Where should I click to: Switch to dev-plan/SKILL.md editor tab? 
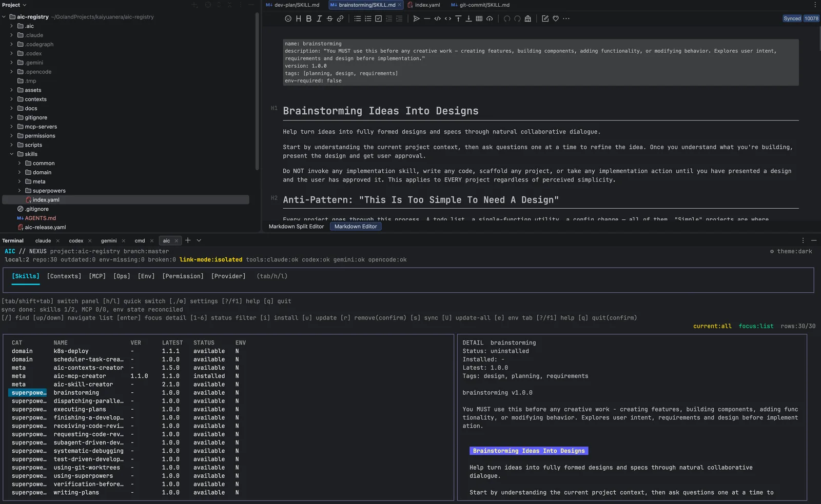(292, 5)
